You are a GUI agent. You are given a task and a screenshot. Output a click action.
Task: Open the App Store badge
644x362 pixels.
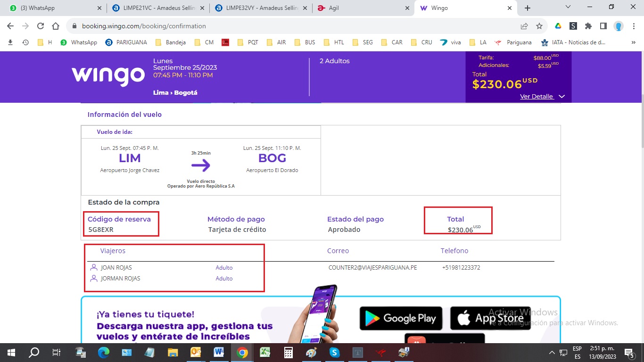click(490, 318)
